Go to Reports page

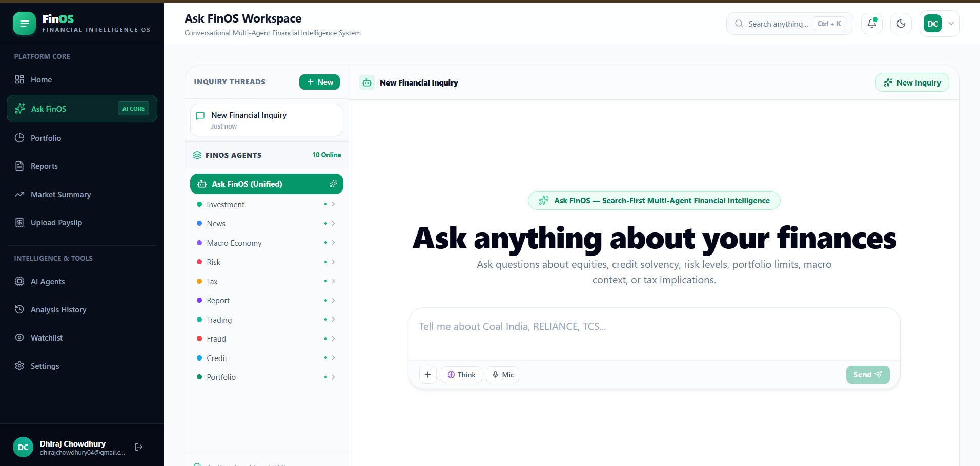[x=82, y=166]
